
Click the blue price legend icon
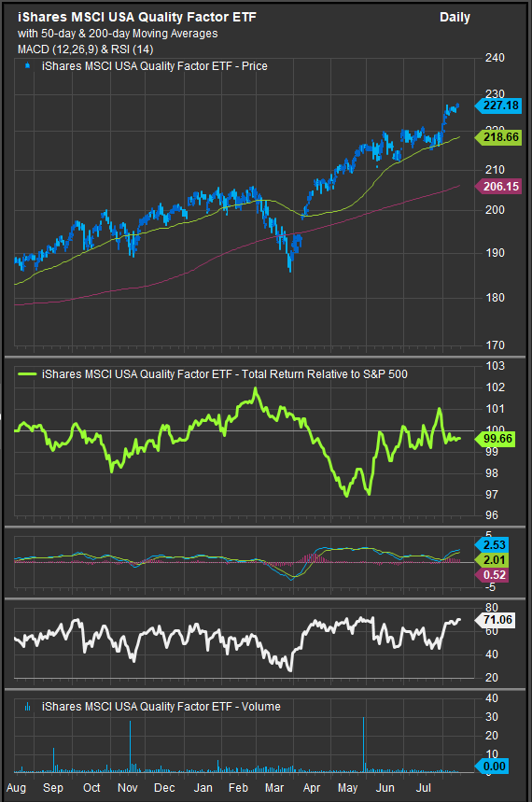click(28, 66)
